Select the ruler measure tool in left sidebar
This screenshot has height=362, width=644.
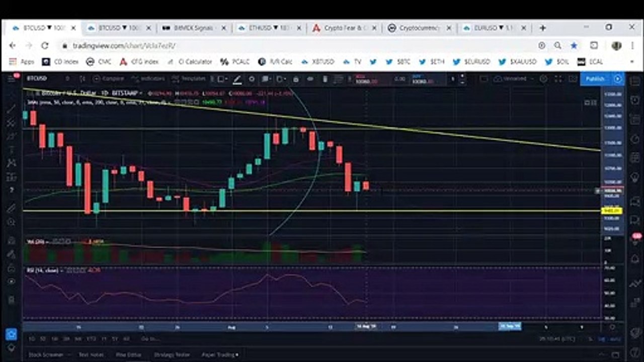[11, 208]
